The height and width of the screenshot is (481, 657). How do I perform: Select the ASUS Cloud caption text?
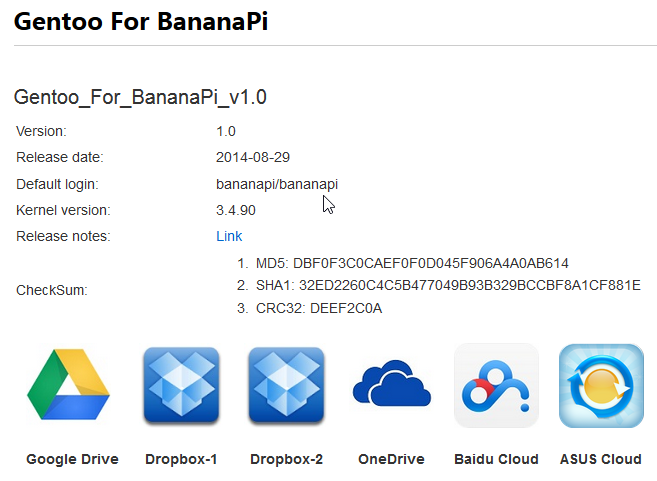(x=601, y=460)
